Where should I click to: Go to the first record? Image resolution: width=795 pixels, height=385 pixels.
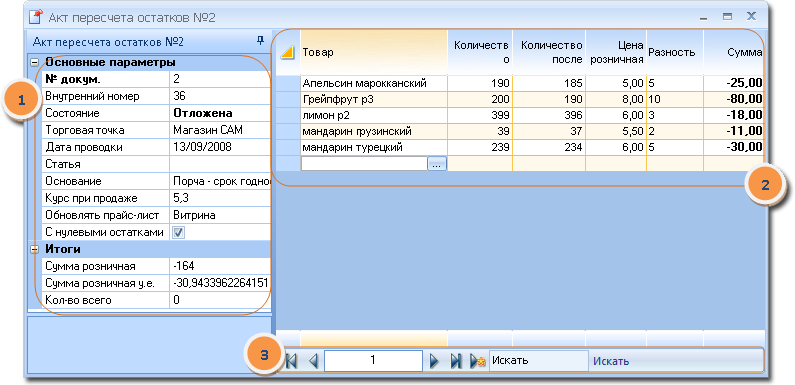[x=292, y=361]
